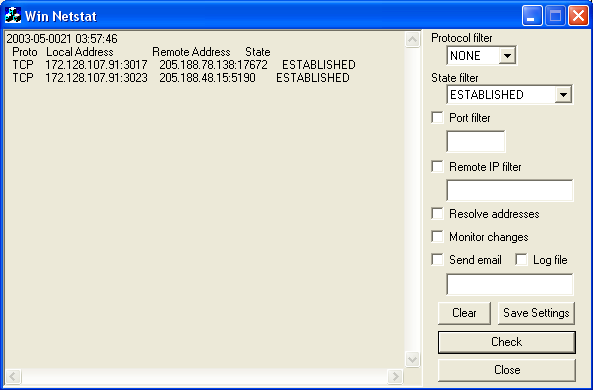
Task: Close the window with the red X
Action: tap(578, 16)
